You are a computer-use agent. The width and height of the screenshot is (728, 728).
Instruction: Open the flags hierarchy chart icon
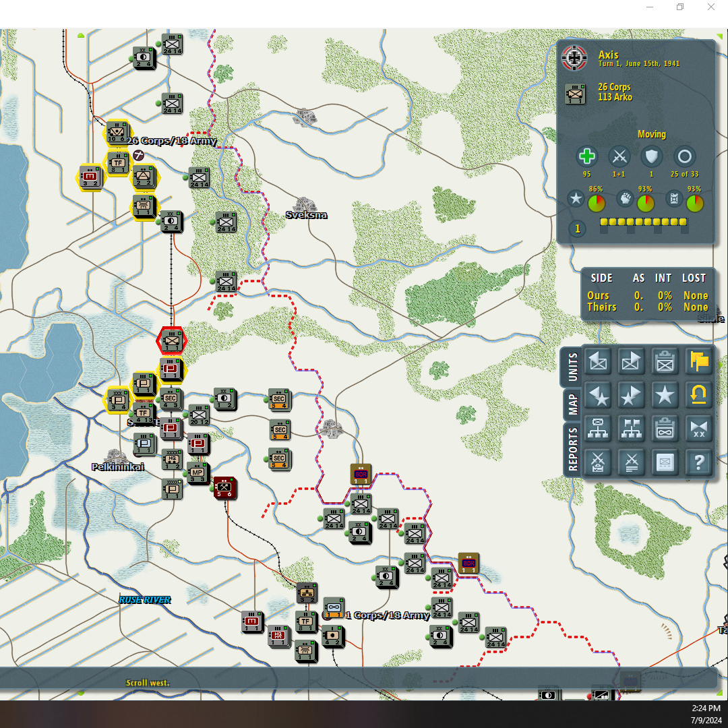(x=631, y=429)
